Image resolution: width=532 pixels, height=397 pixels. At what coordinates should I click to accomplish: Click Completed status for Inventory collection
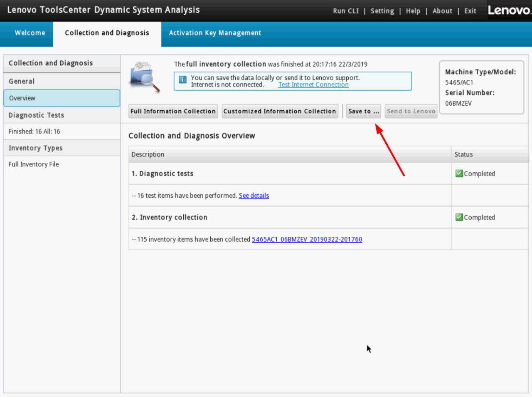[x=479, y=217]
